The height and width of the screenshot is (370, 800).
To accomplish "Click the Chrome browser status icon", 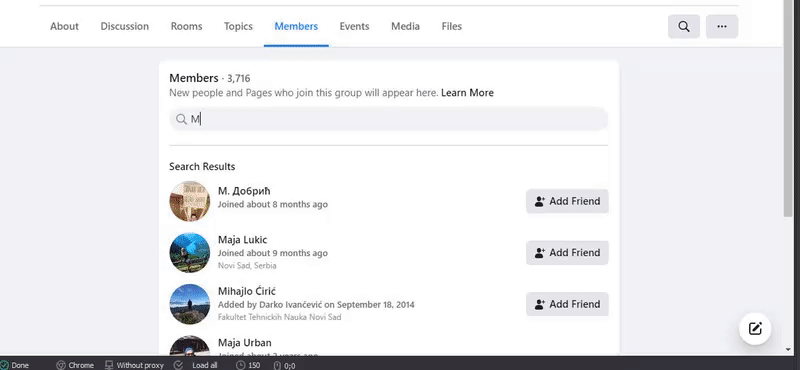I will coord(61,365).
